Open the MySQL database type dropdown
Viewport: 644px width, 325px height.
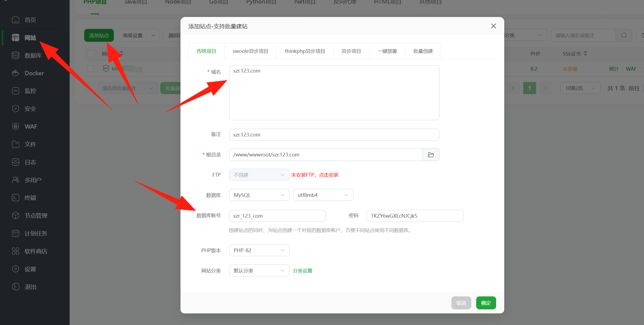pyautogui.click(x=259, y=195)
